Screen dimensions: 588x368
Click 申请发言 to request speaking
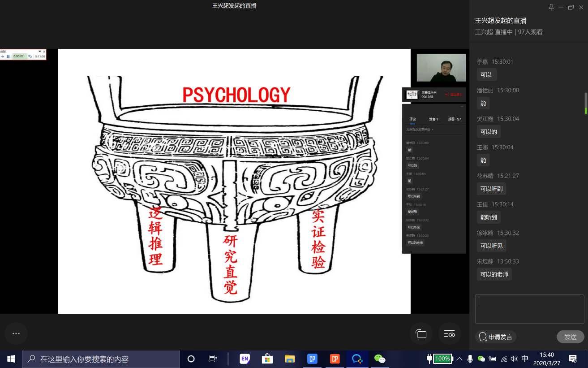click(x=495, y=337)
